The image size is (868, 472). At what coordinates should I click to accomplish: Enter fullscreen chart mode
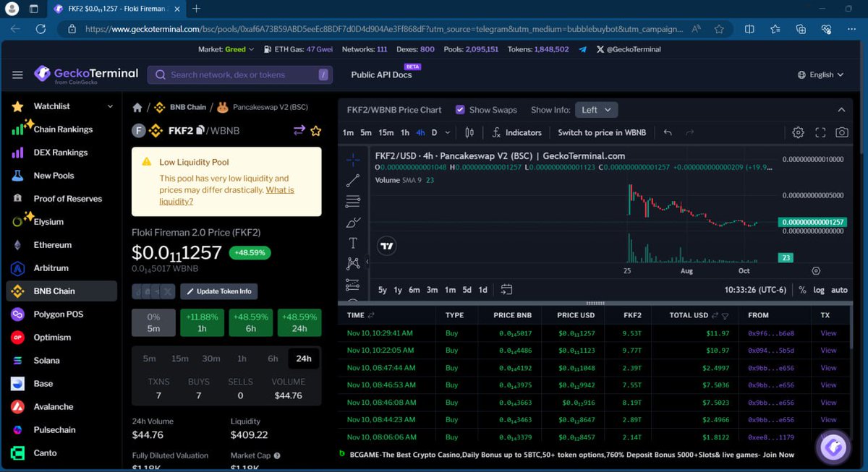pyautogui.click(x=820, y=132)
